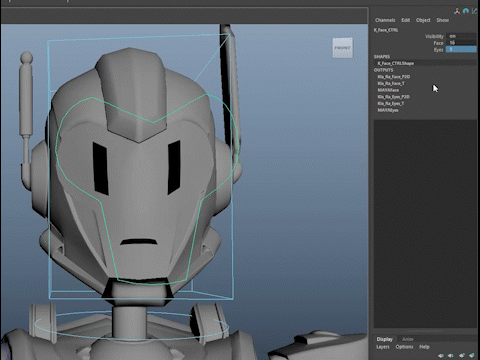
Task: Select the output node ending Face_T
Action: point(391,83)
